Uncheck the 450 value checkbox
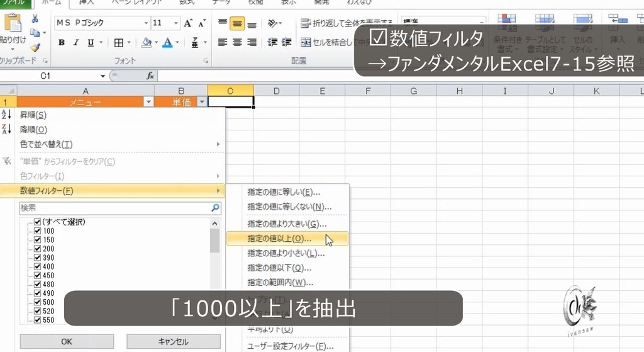 click(37, 276)
